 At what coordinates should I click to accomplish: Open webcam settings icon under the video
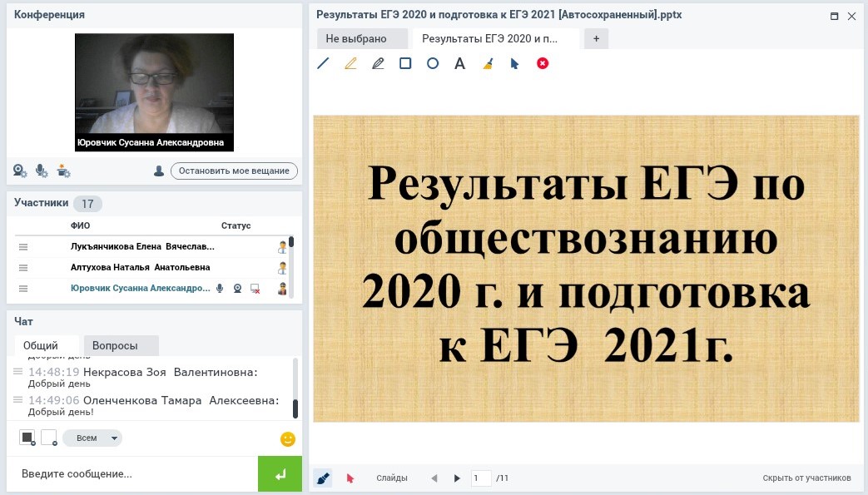tap(20, 171)
